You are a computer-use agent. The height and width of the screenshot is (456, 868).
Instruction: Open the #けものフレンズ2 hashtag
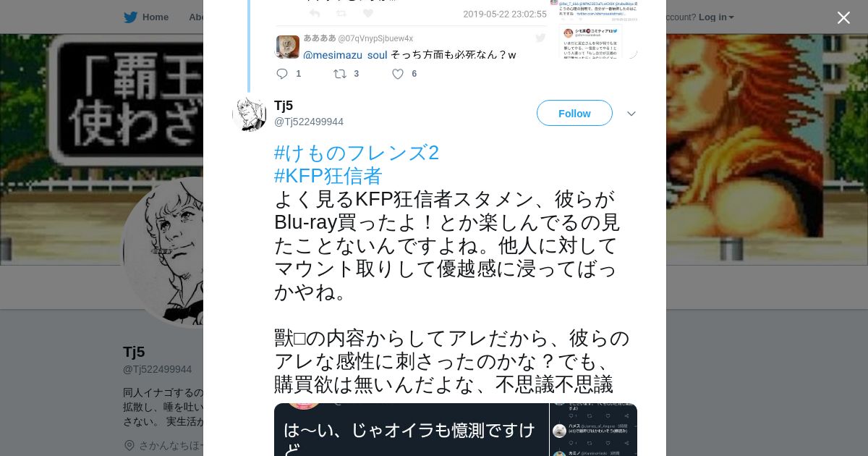(357, 153)
